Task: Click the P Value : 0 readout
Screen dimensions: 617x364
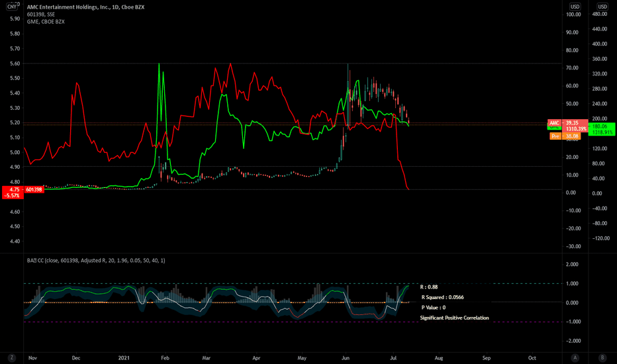Action: point(433,307)
